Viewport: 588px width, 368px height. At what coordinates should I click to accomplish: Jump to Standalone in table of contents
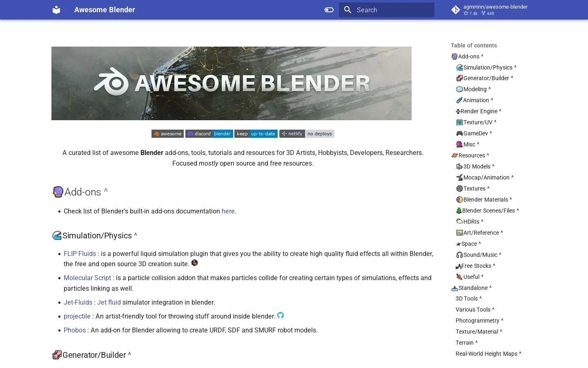tap(471, 288)
